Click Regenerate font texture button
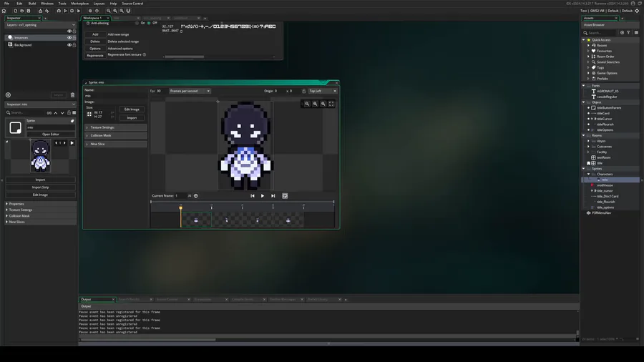644x362 pixels. 95,55
